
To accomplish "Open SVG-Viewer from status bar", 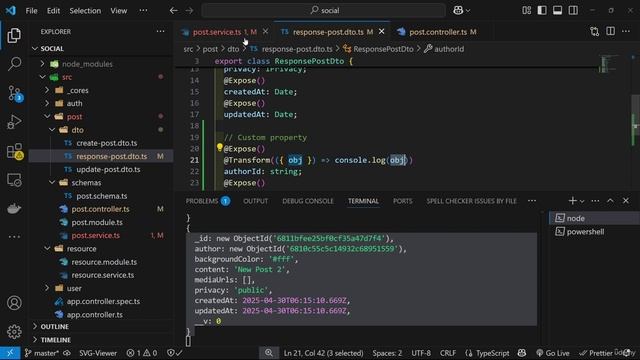I will 98,353.
